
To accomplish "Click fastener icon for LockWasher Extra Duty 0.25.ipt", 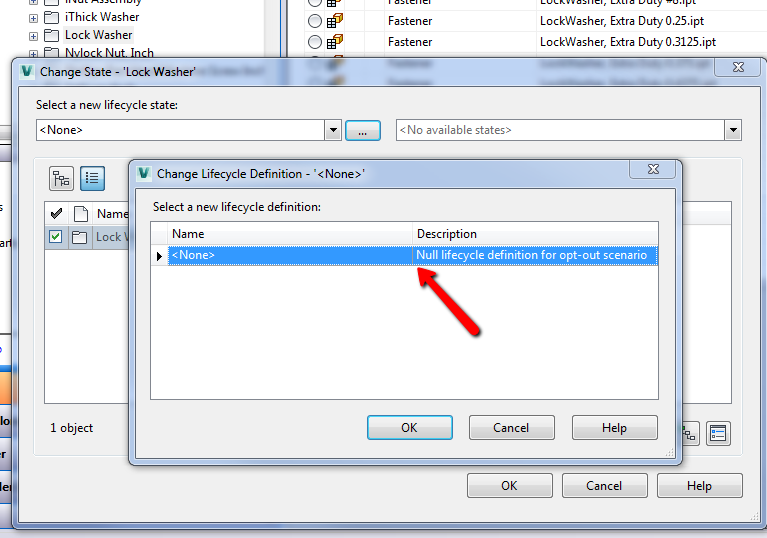I will [335, 21].
